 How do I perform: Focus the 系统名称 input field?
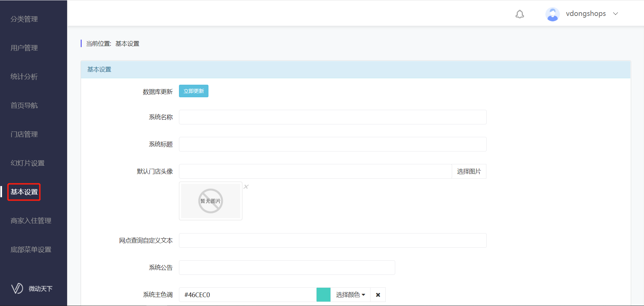(x=333, y=117)
